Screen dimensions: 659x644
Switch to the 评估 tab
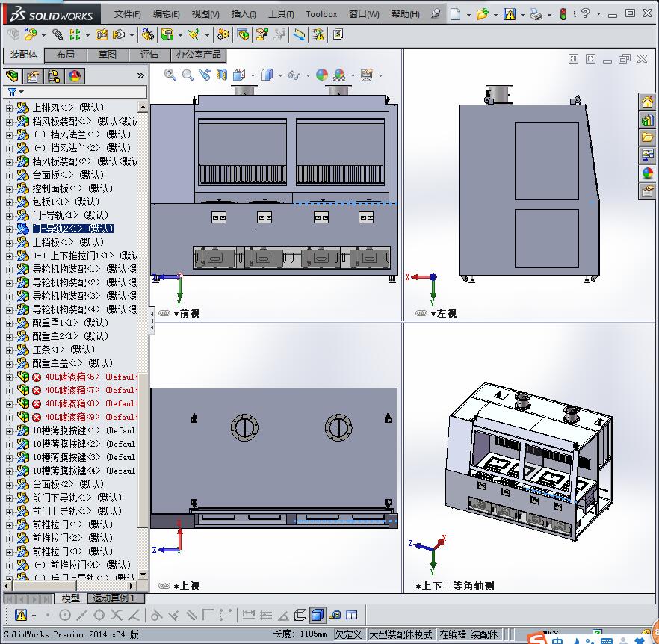click(149, 55)
